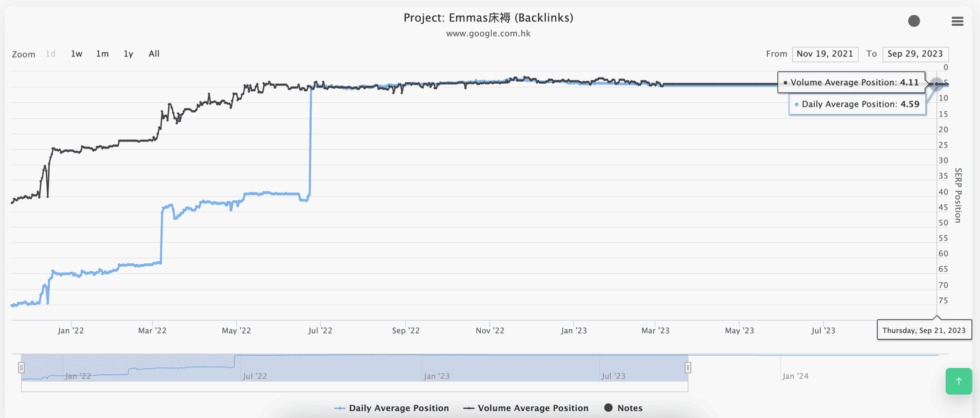Click the right navigator range handle
980x418 pixels.
click(688, 368)
